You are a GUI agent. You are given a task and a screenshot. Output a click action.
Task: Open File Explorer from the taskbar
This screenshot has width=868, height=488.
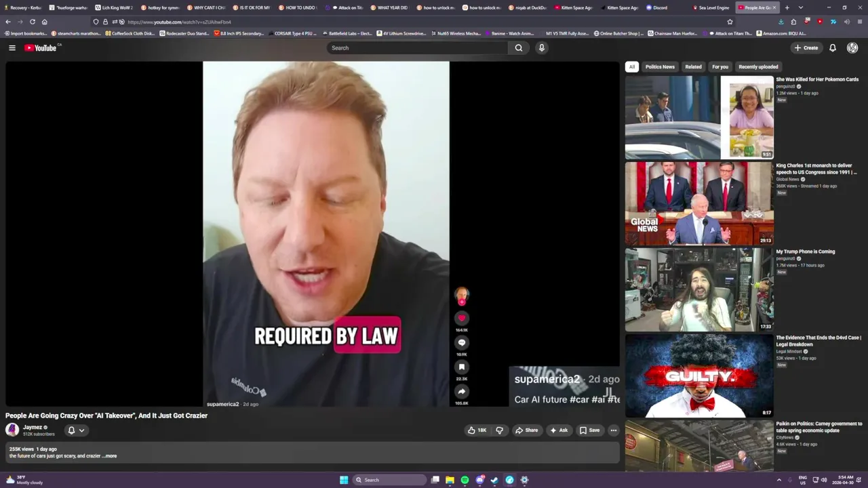pos(450,480)
